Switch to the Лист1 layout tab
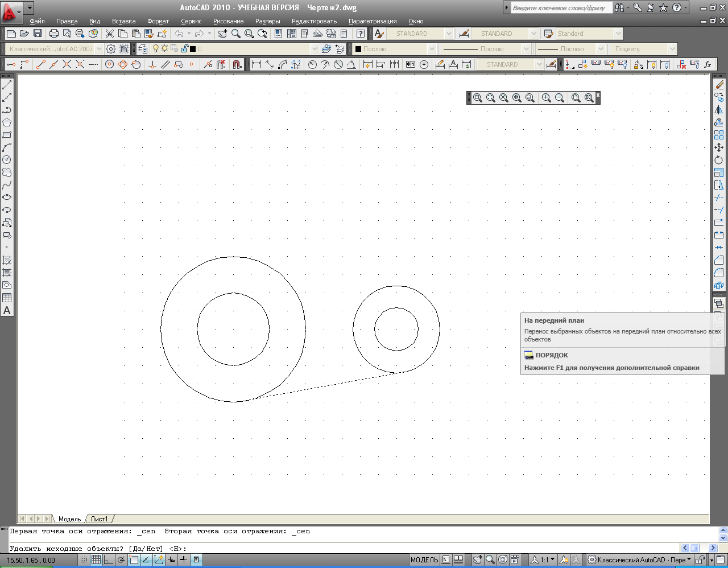 (x=99, y=519)
